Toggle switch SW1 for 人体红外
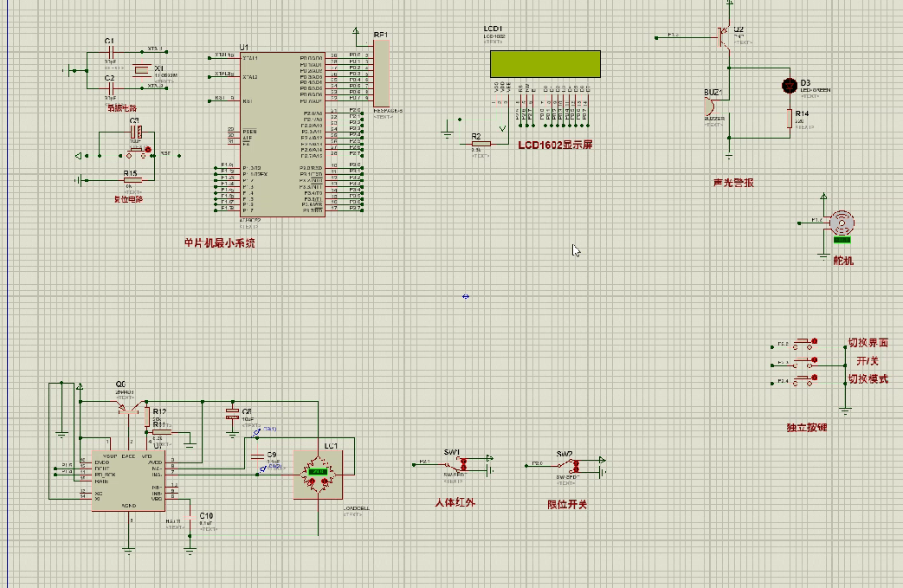This screenshot has width=903, height=588. 458,463
